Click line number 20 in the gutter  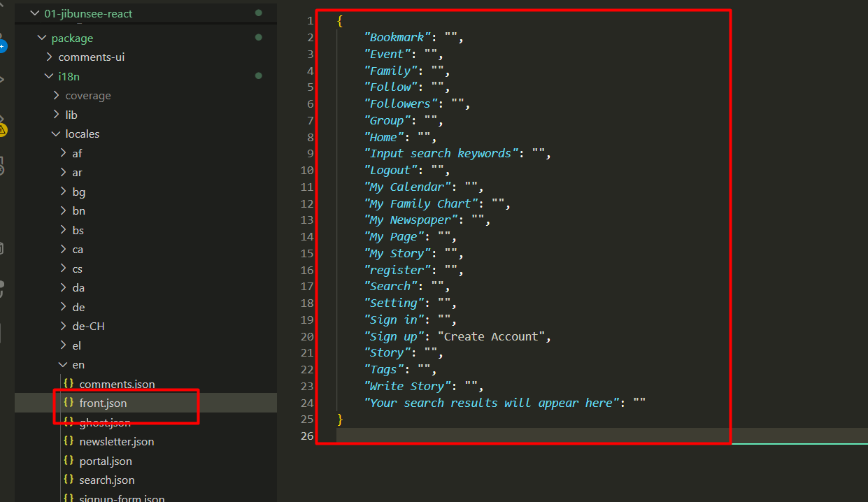308,336
